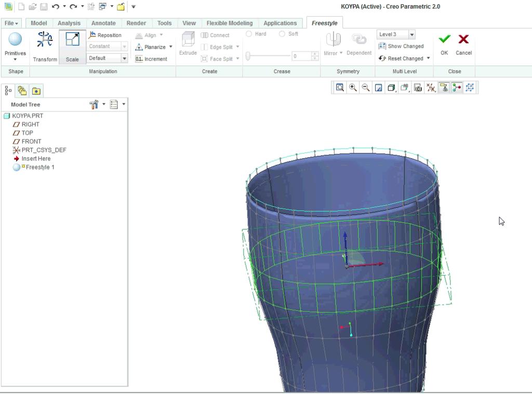Click the green OK checkmark button
This screenshot has height=394, width=532.
point(445,44)
